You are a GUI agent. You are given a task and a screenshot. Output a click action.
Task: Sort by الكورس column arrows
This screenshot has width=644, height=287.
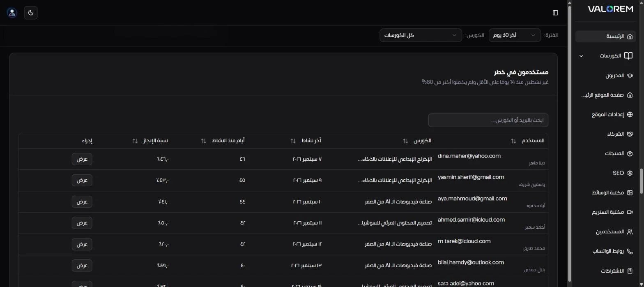[x=405, y=141]
